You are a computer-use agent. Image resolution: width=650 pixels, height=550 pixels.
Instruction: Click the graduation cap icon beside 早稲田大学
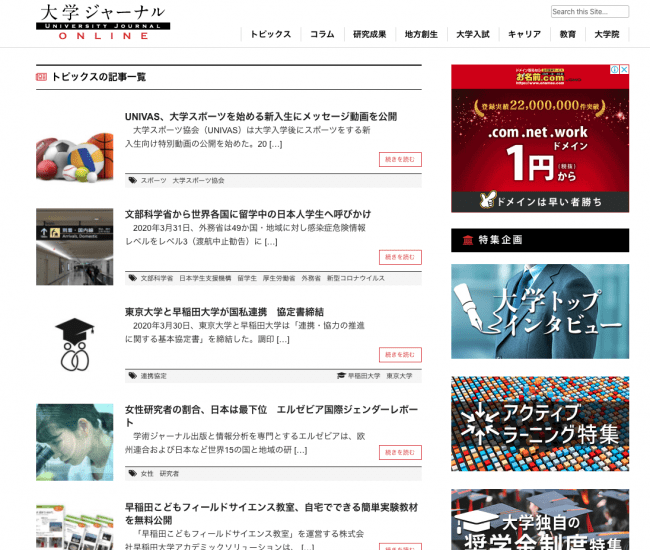pyautogui.click(x=341, y=376)
